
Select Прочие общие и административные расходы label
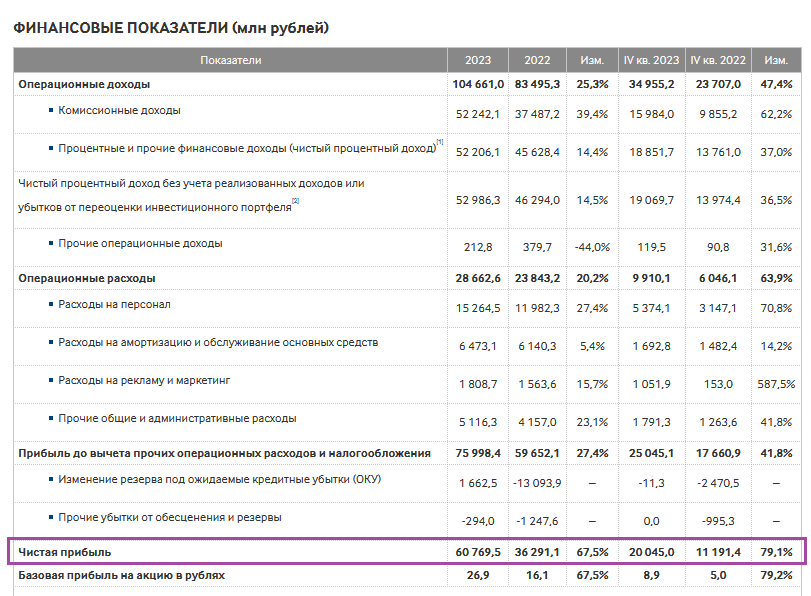pos(177,418)
